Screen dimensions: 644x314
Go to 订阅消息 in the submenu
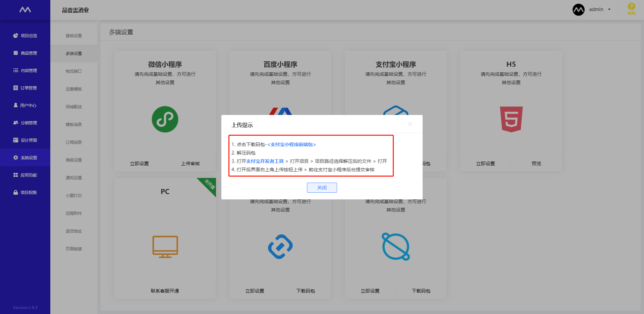pos(74,142)
